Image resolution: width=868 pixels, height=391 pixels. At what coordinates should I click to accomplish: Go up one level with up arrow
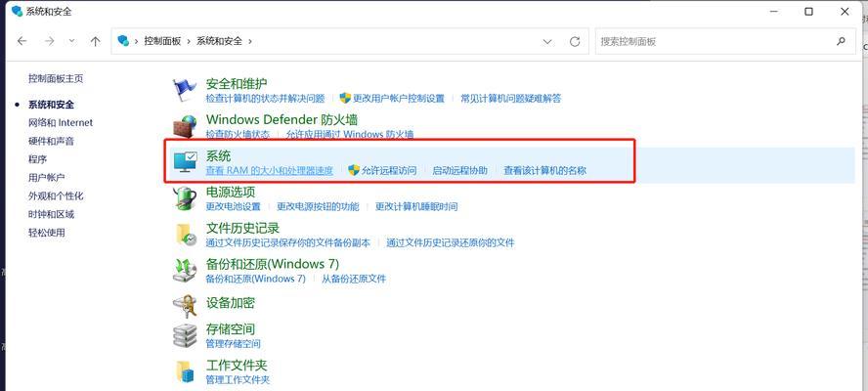click(x=95, y=41)
